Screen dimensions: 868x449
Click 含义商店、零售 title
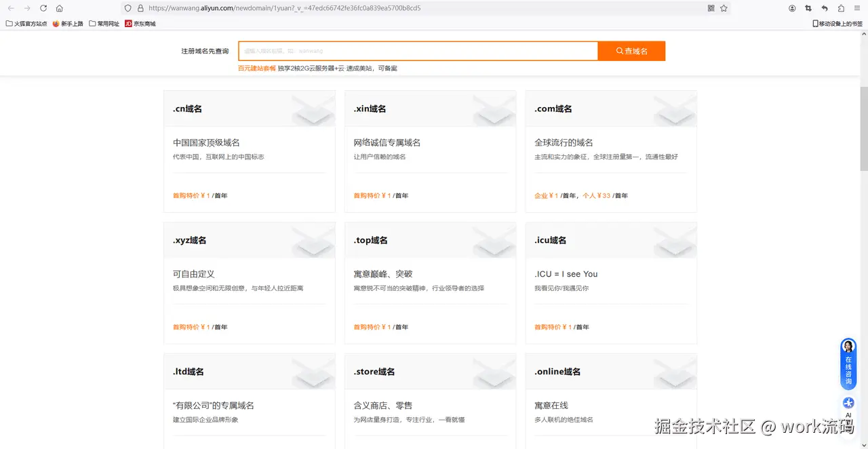pyautogui.click(x=382, y=406)
